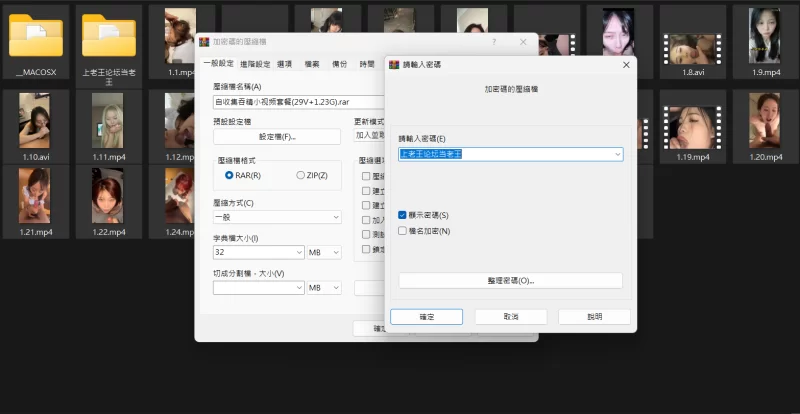Click into the 壓縮檔名稱 input field
The height and width of the screenshot is (414, 800).
[x=298, y=101]
